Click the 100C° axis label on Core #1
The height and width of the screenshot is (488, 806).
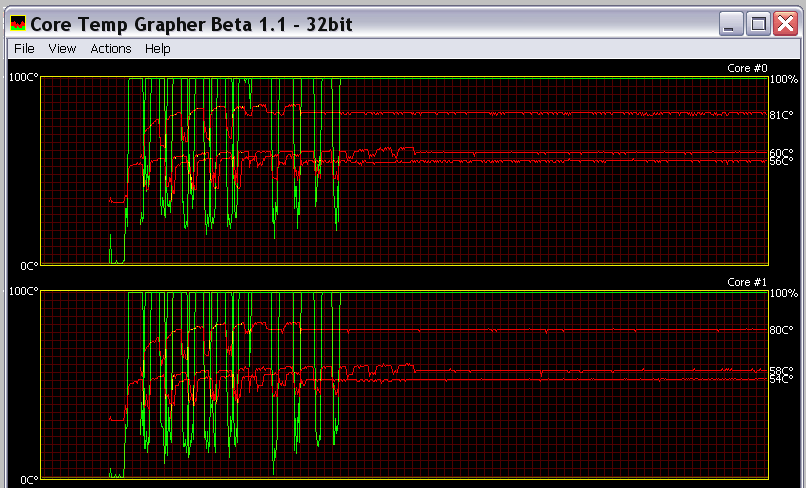(x=23, y=292)
